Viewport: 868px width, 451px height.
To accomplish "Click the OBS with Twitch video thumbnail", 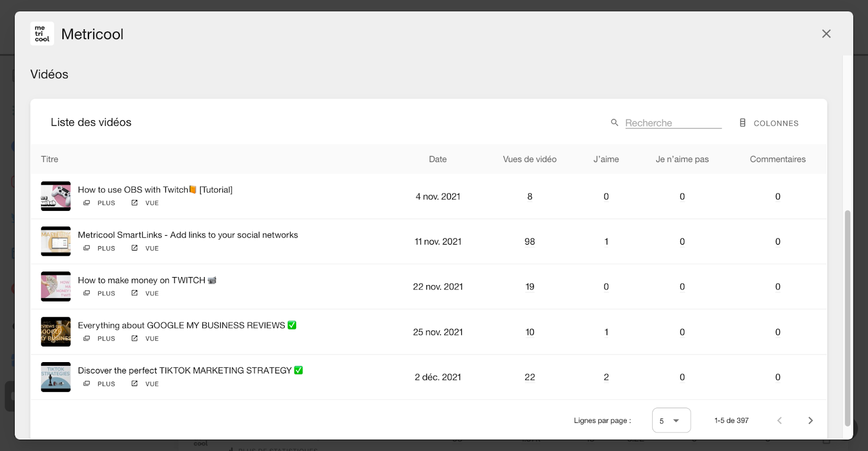I will click(x=56, y=196).
